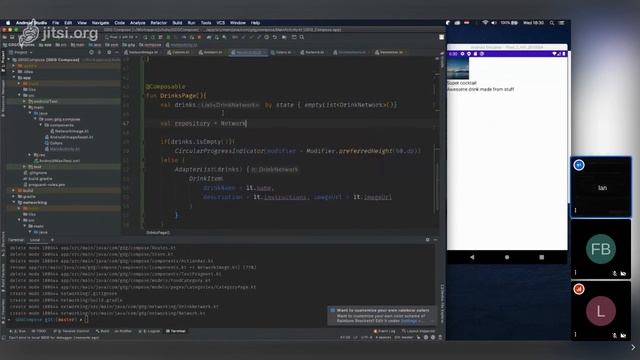Switch to the MainActivity.kt editor tab
The height and width of the screenshot is (360, 640).
(x=249, y=52)
